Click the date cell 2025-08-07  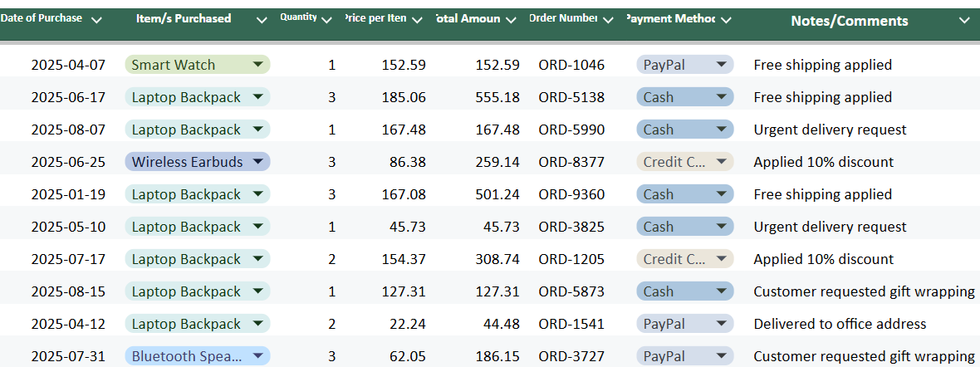pyautogui.click(x=68, y=130)
